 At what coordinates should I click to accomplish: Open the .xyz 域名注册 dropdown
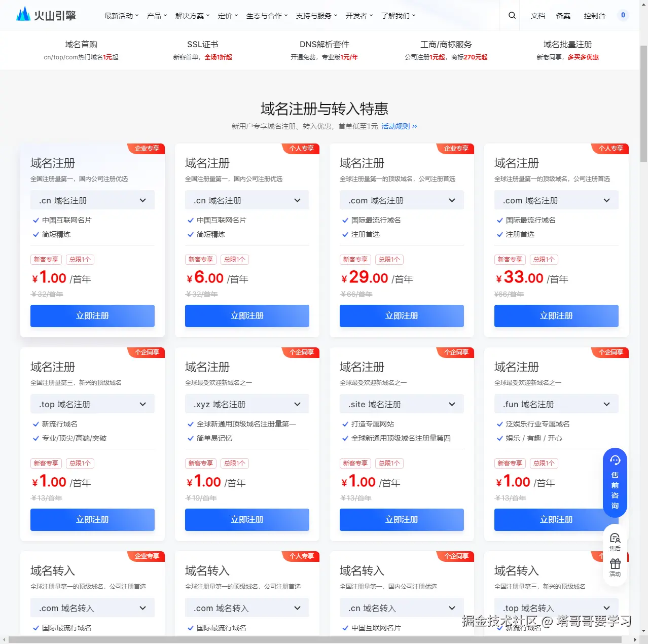pos(247,404)
